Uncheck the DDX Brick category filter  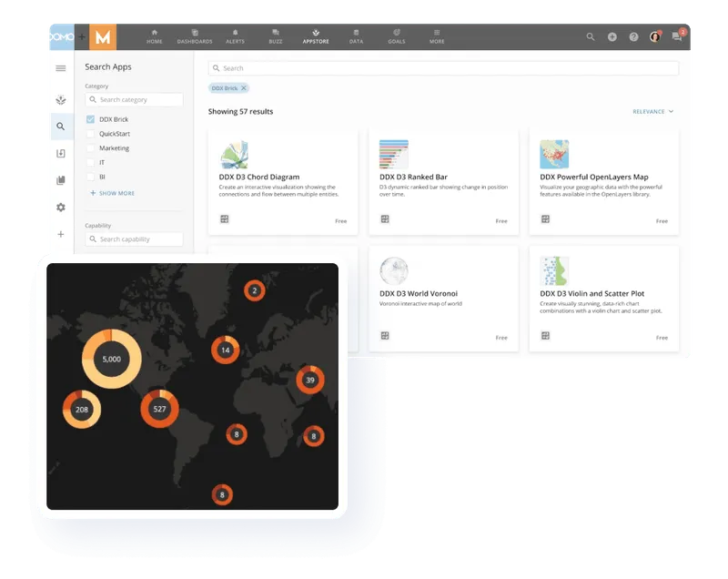(x=88, y=118)
